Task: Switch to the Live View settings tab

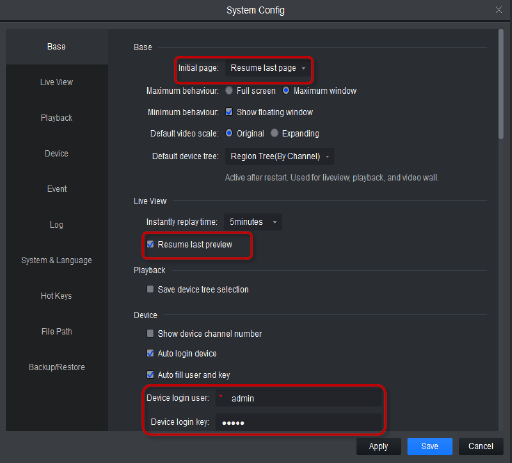Action: (57, 82)
